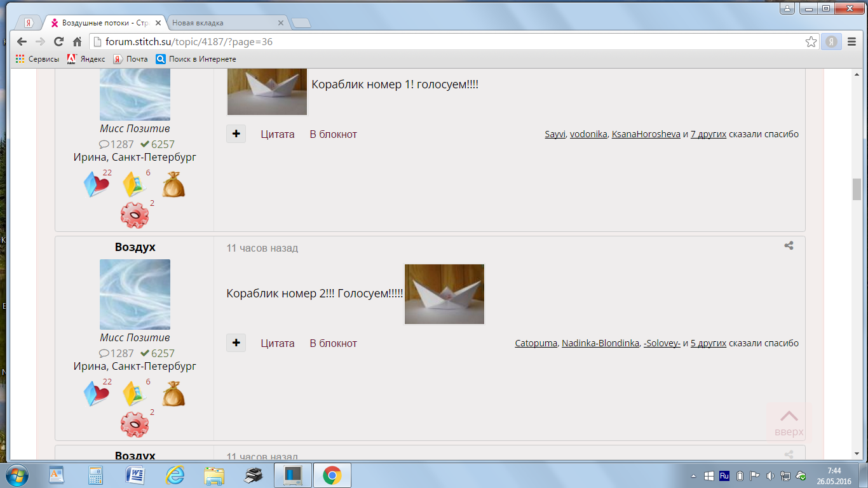
Task: Bookmark this page with the star icon
Action: coord(811,42)
